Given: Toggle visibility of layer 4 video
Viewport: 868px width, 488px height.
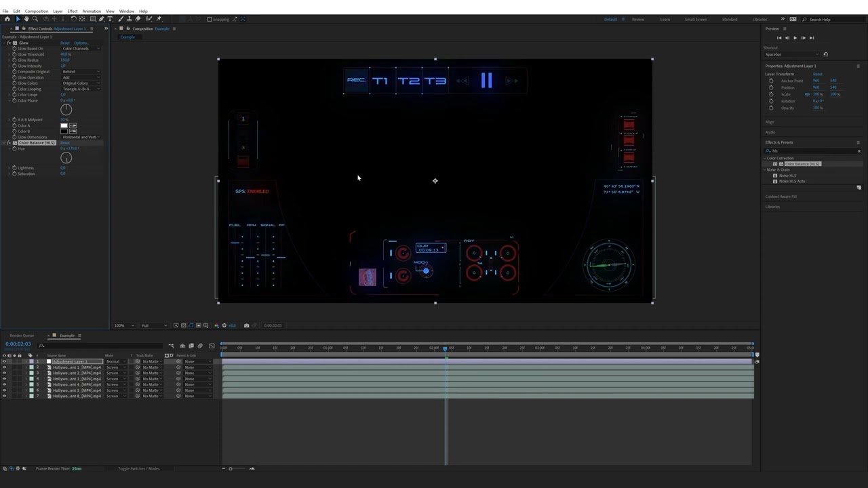Looking at the screenshot, I should coord(4,379).
